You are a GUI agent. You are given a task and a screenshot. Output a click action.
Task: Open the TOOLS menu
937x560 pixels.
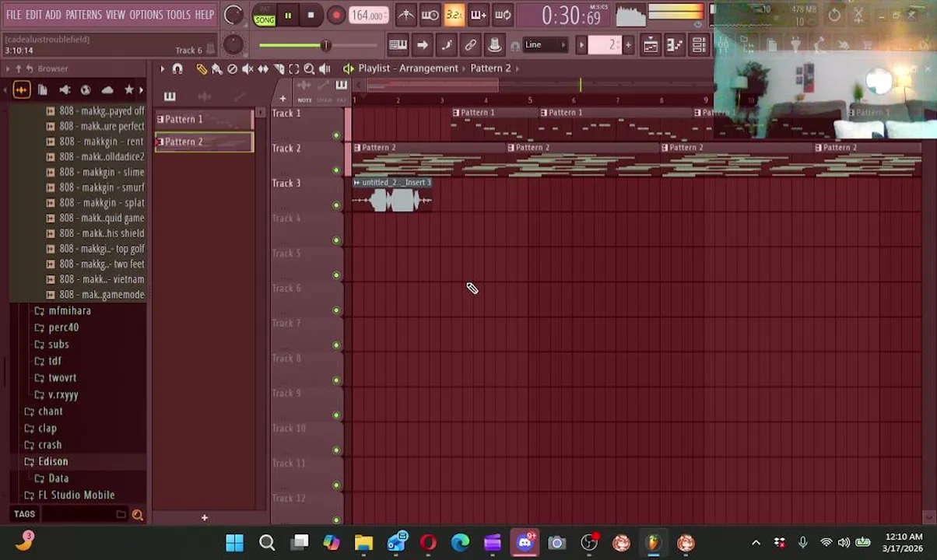[178, 15]
